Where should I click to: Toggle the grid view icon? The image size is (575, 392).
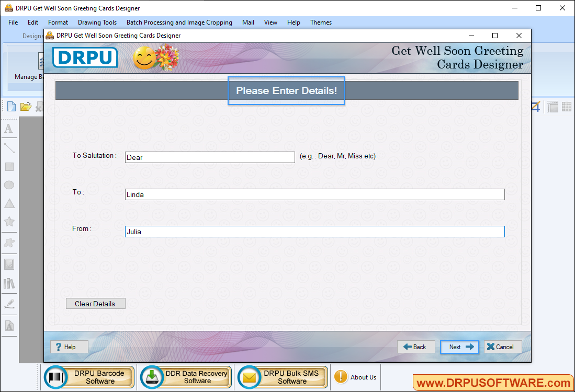[567, 107]
